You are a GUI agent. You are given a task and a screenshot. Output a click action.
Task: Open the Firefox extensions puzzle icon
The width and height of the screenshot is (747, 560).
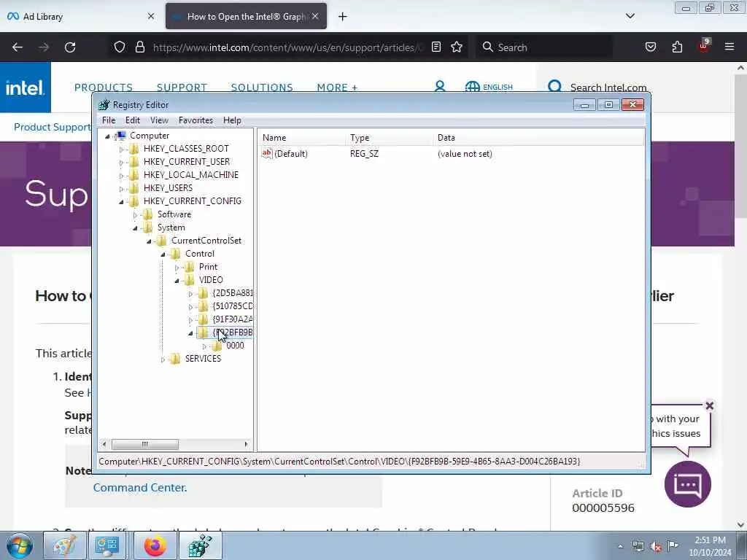click(x=677, y=47)
